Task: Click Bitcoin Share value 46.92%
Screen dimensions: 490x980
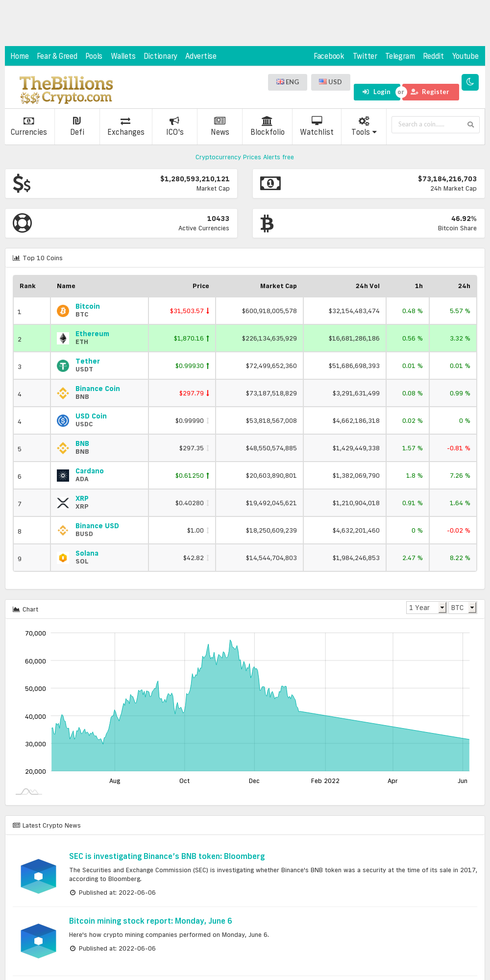Action: 464,219
